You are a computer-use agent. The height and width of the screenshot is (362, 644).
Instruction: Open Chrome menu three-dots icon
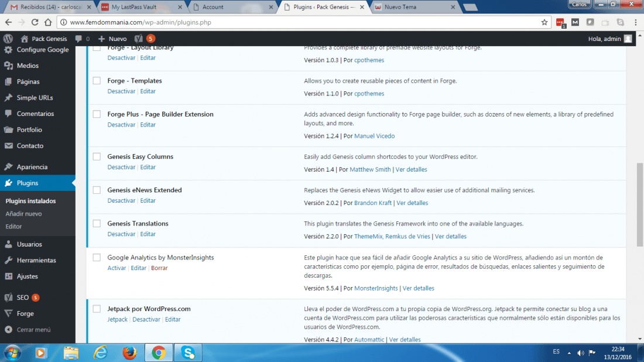(635, 22)
